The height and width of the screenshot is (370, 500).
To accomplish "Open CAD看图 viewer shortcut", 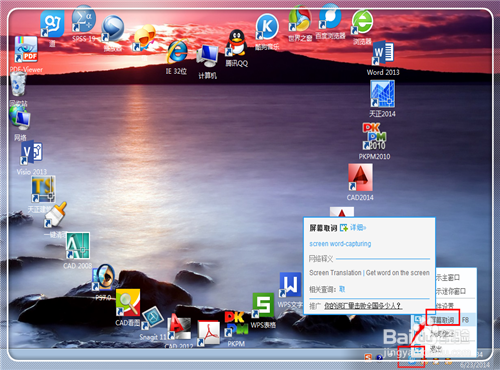I will (x=128, y=303).
